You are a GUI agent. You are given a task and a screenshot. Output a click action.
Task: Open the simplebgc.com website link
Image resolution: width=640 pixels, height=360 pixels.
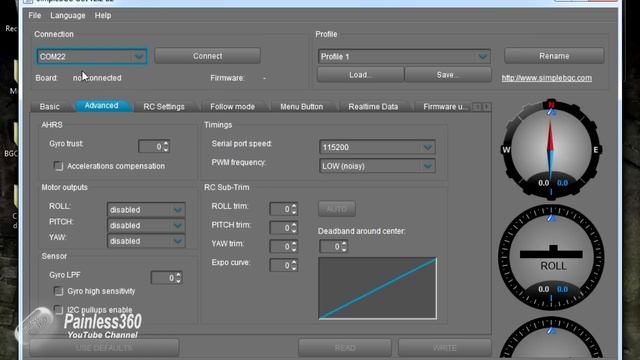547,78
